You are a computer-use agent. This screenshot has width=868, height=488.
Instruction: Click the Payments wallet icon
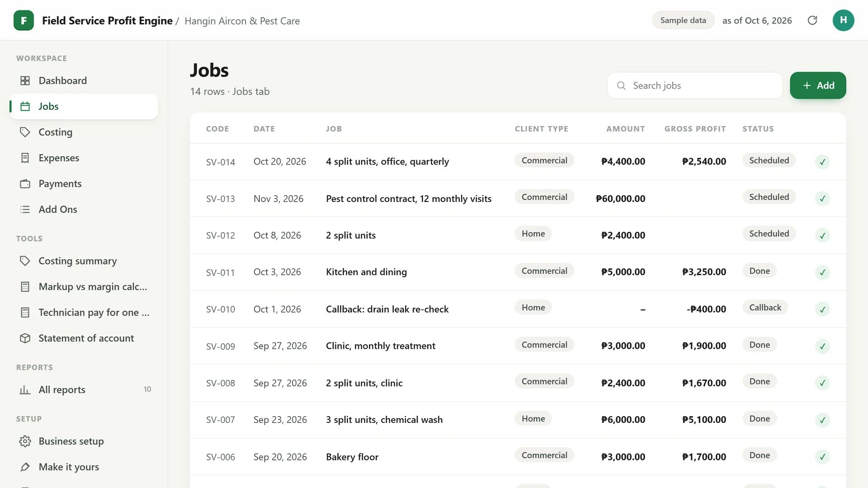(25, 183)
